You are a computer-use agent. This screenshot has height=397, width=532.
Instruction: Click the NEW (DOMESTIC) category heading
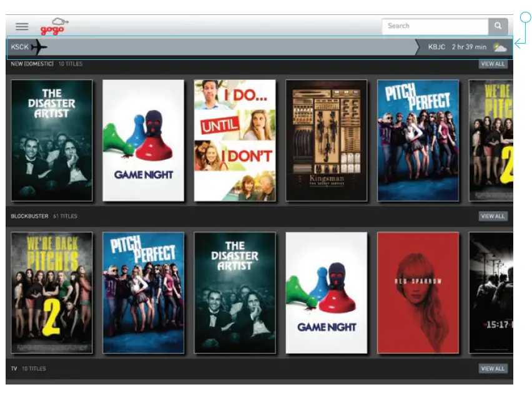pos(32,64)
